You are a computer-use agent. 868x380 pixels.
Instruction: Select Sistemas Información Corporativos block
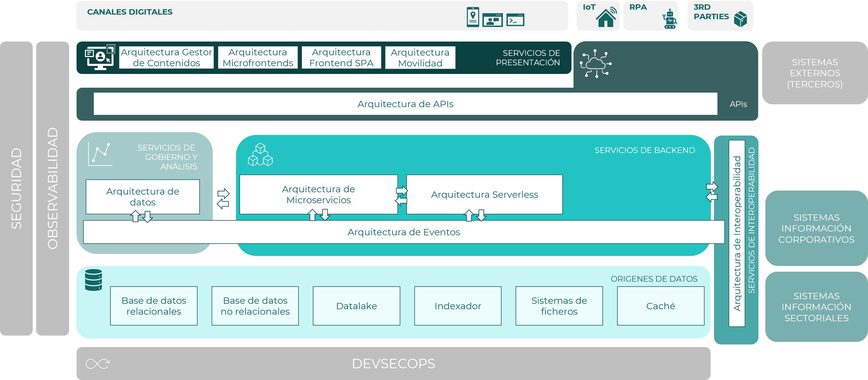[816, 228]
